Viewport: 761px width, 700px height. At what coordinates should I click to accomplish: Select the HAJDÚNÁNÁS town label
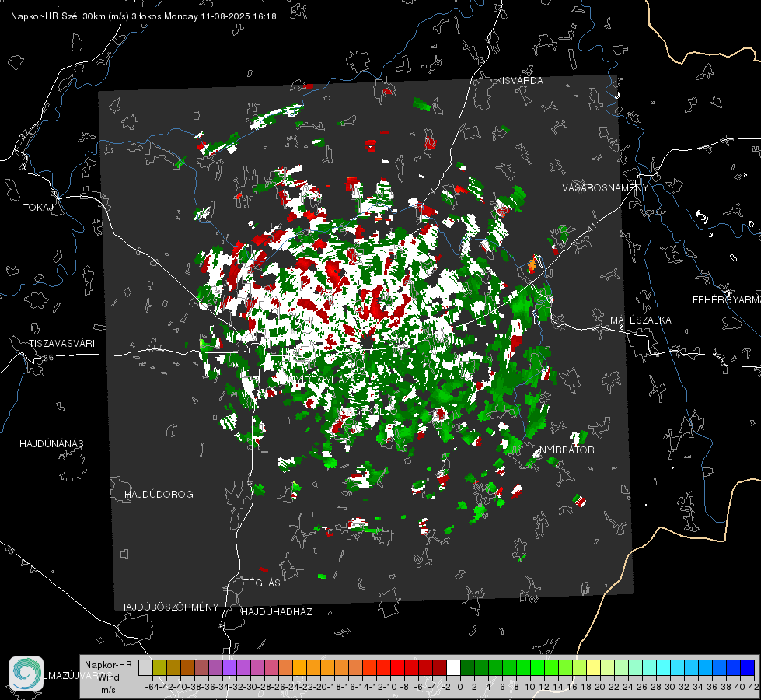[x=51, y=443]
